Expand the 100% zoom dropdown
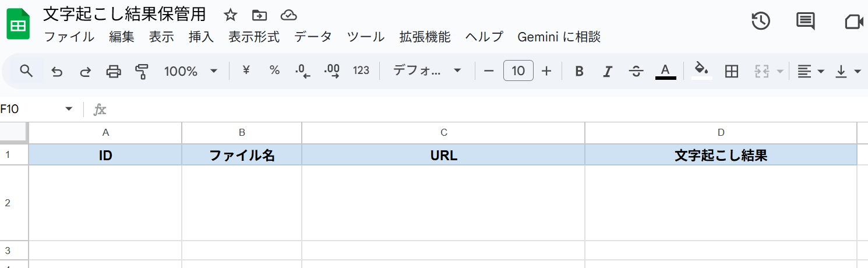 click(x=190, y=71)
